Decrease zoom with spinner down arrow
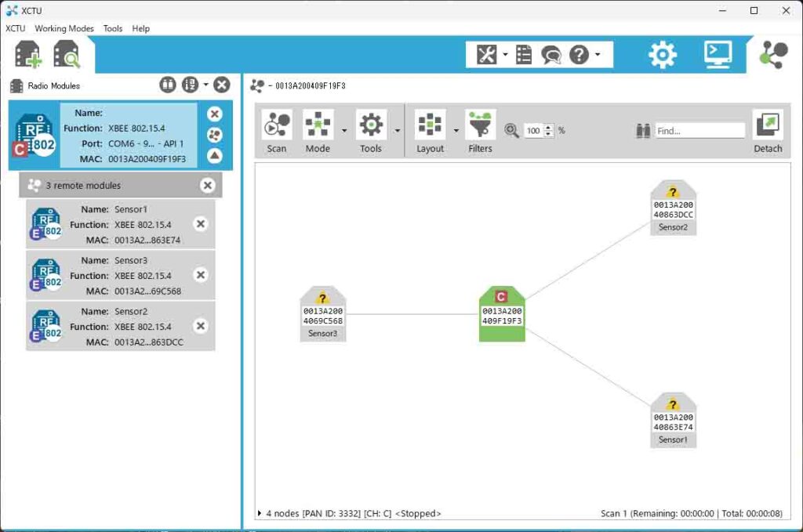 coord(548,134)
